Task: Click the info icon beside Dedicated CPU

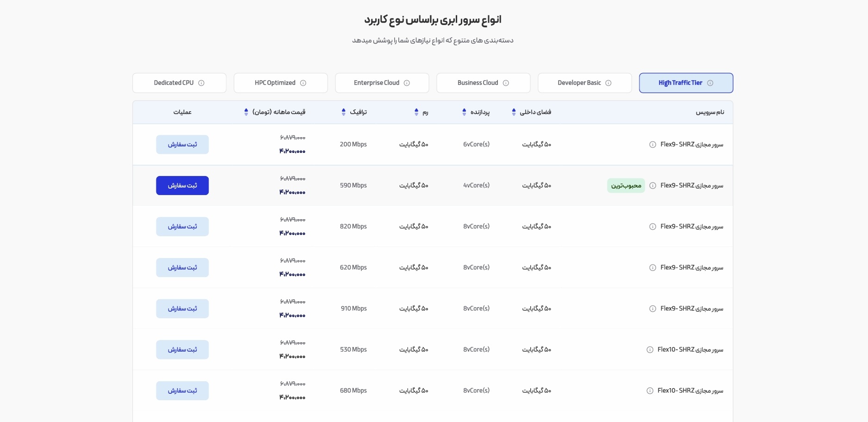Action: 201,83
